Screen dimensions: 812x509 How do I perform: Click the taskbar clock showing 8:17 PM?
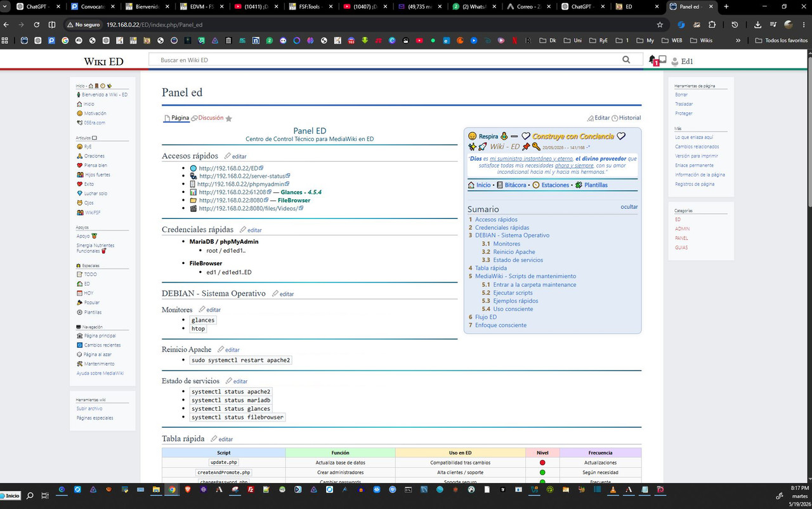(799, 487)
